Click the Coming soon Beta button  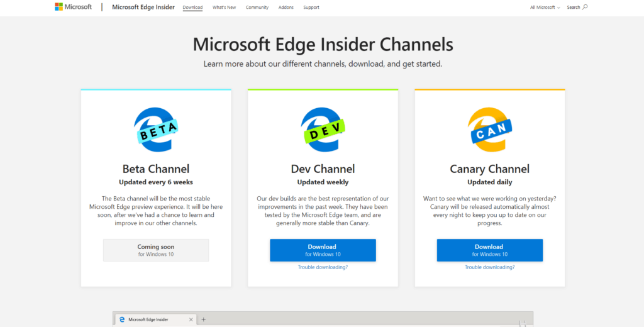(156, 250)
